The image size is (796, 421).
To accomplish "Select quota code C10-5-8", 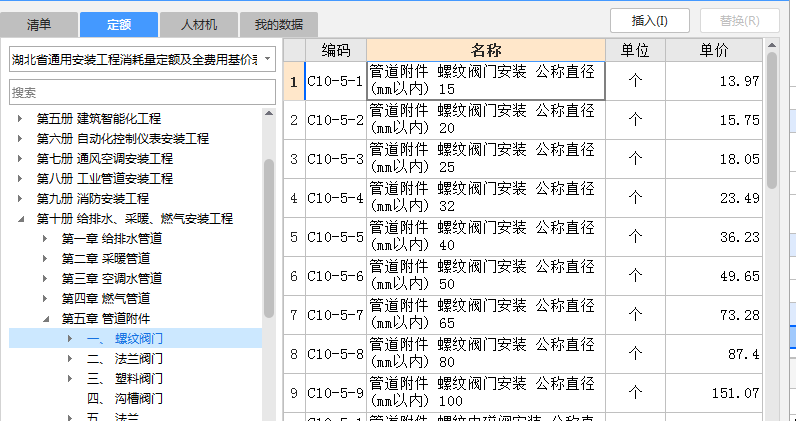I will click(336, 354).
